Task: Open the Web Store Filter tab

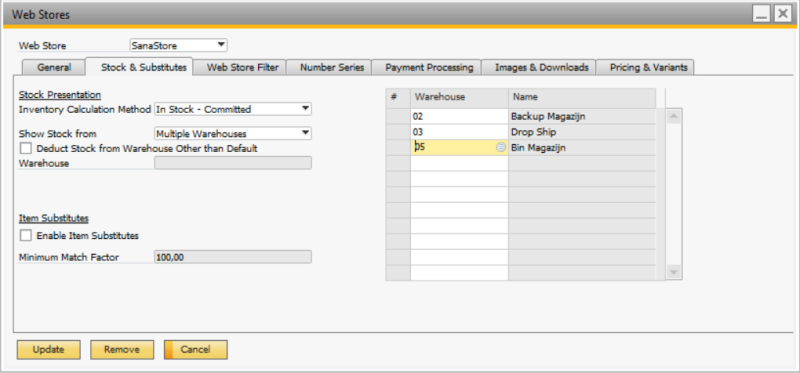Action: pyautogui.click(x=242, y=67)
